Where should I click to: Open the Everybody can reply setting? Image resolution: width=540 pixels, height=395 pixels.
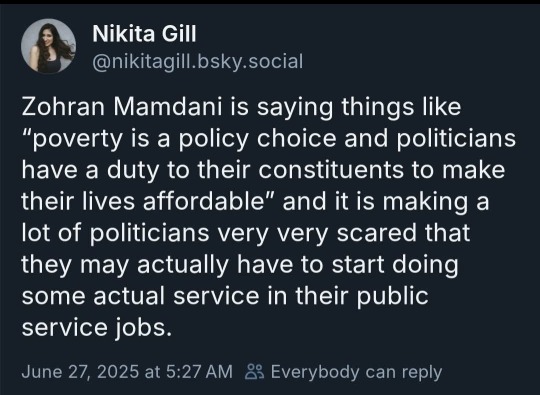tap(356, 372)
